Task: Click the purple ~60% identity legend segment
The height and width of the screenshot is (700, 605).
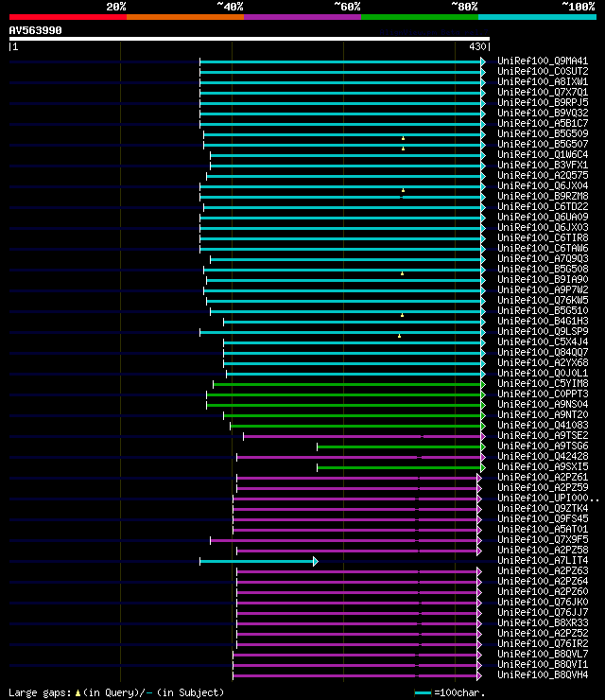Action: tap(302, 17)
